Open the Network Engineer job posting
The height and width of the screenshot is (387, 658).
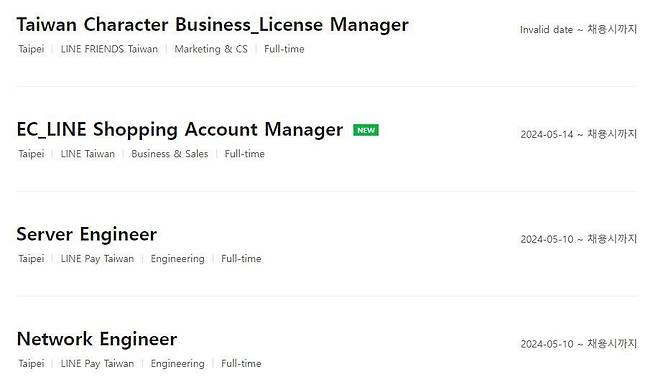pyautogui.click(x=97, y=339)
